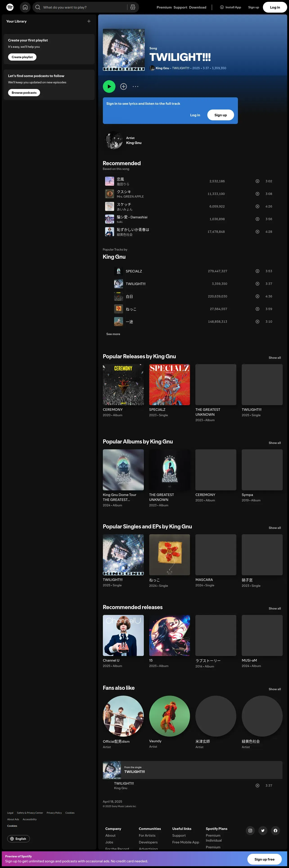
Task: Open the SPECIALZ 2023 single cover
Action: tap(169, 385)
